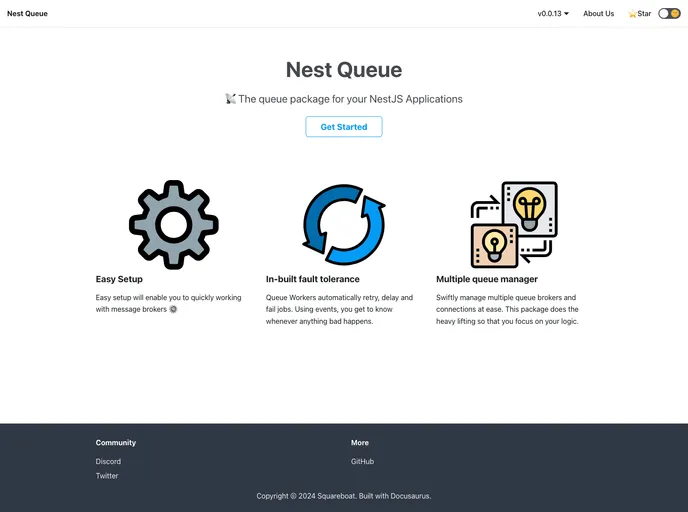Screen dimensions: 688x512
Task: Open the Discord community link
Action: pyautogui.click(x=108, y=462)
